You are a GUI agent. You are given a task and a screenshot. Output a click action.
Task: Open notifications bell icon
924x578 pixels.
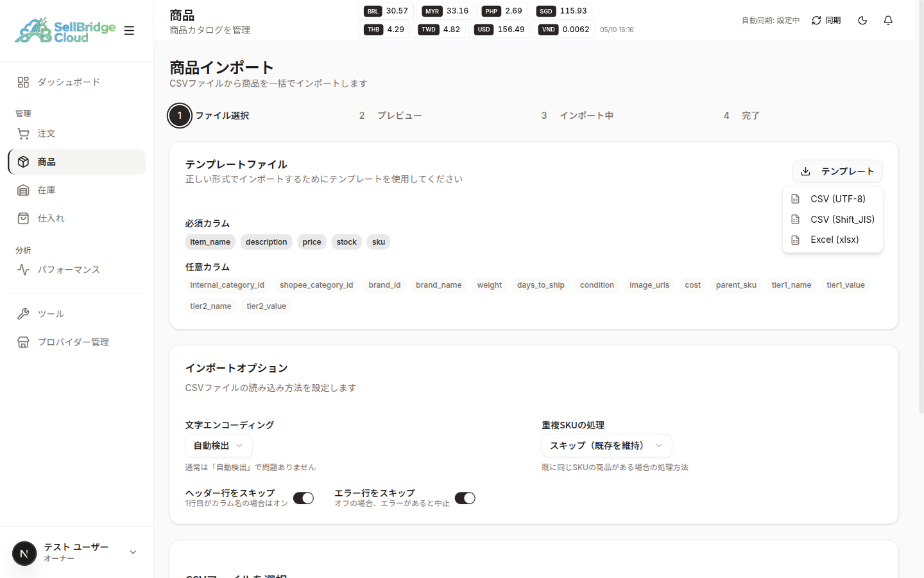888,21
